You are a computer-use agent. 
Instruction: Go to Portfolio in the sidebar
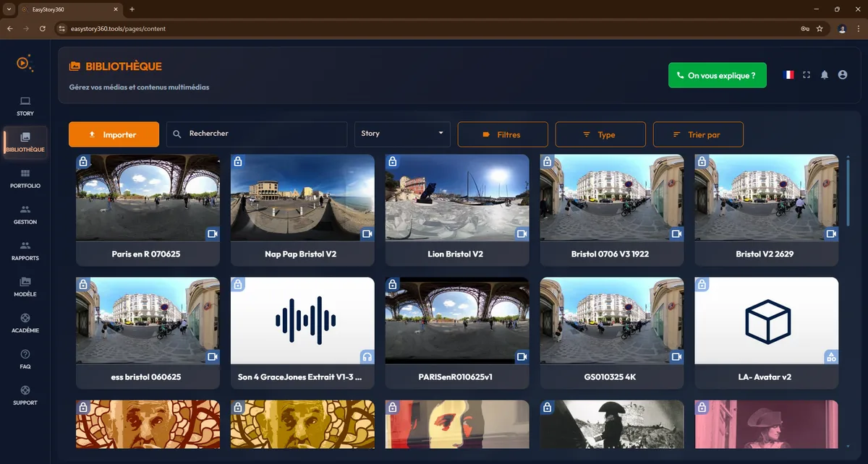click(25, 179)
